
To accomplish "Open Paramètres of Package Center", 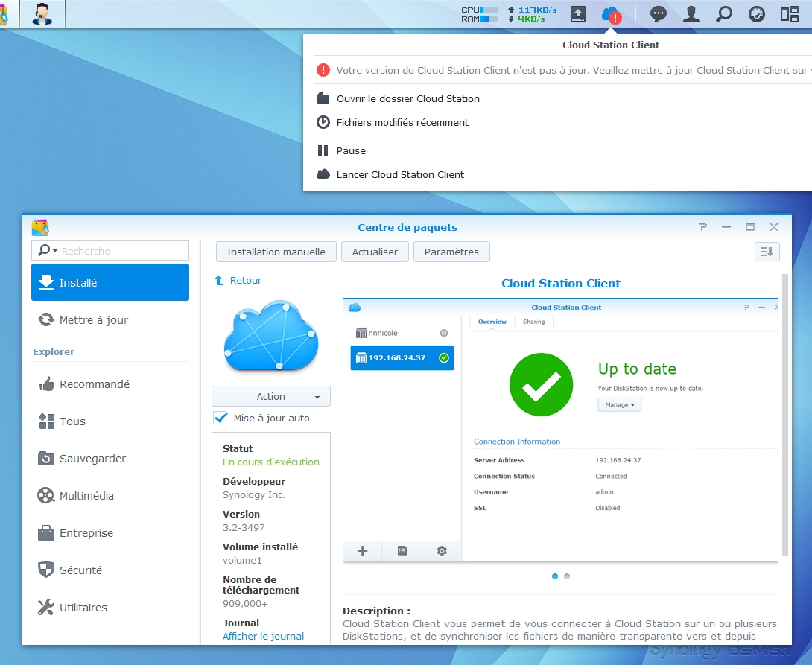I will point(451,252).
